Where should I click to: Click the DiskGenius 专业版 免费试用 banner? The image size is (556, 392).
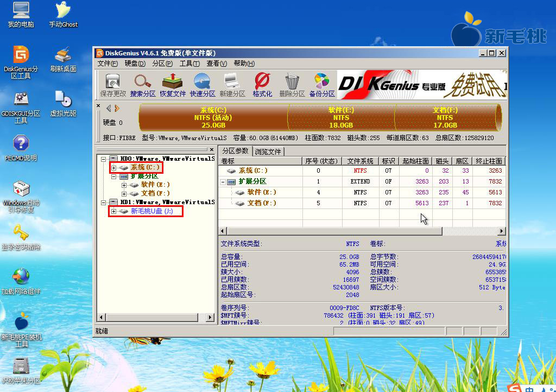(422, 85)
